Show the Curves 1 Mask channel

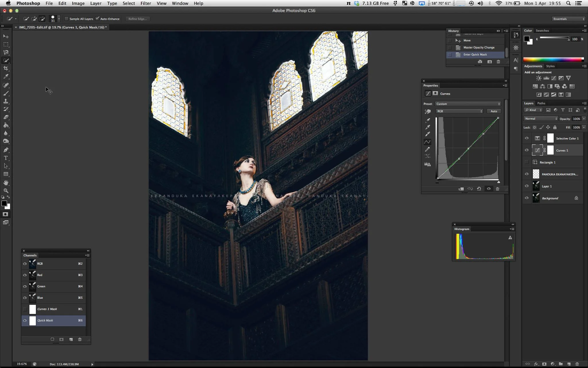click(x=25, y=309)
